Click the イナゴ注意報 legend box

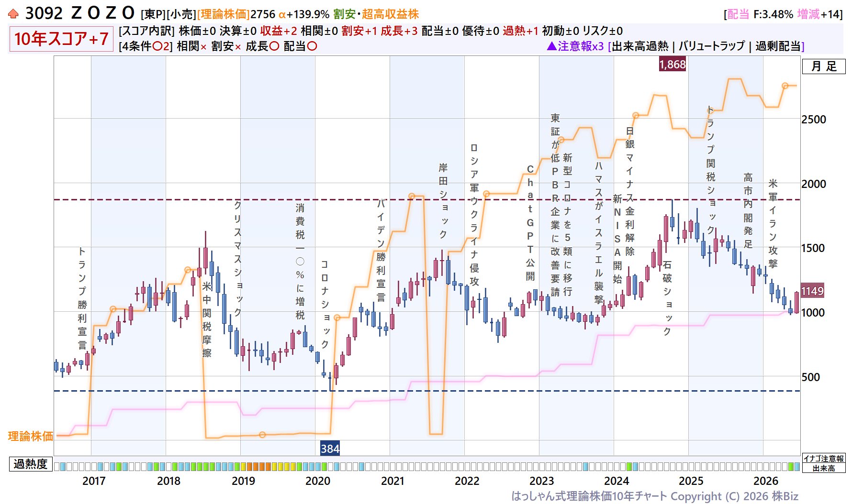tap(824, 459)
